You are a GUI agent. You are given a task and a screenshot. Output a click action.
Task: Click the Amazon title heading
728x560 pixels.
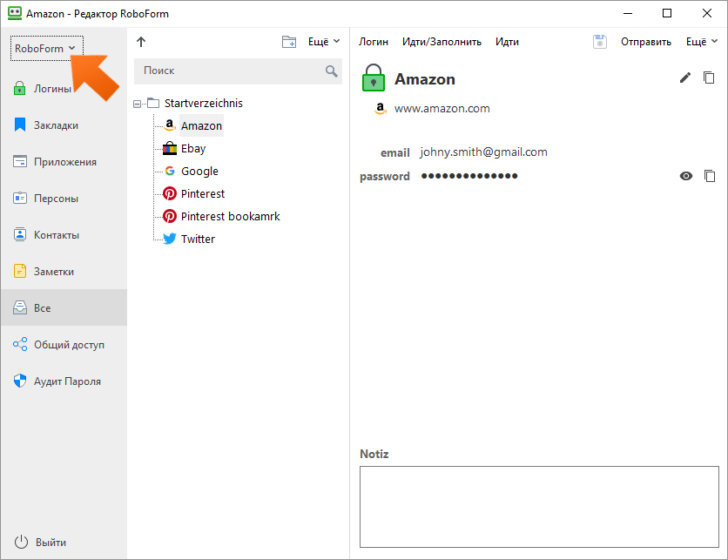[425, 79]
